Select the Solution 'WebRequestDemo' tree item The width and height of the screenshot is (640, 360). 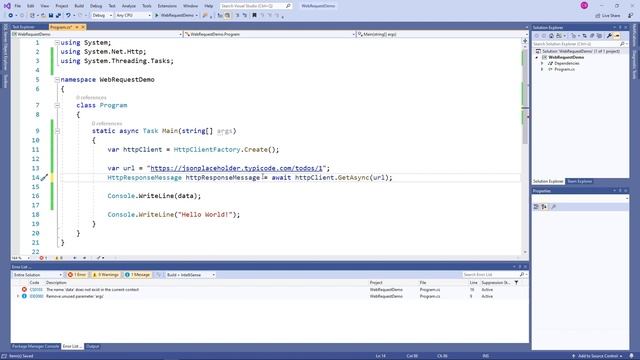pyautogui.click(x=581, y=51)
